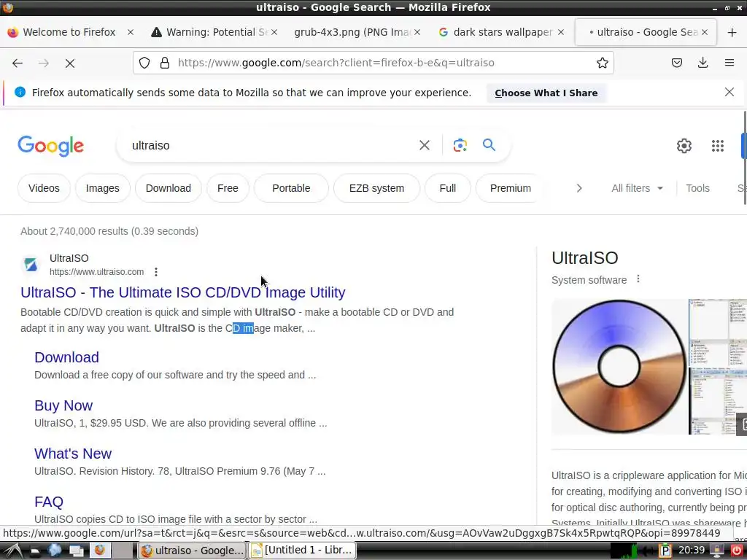Close the Welcome to Firefox tab
Screen dimensions: 747x560
point(131,32)
